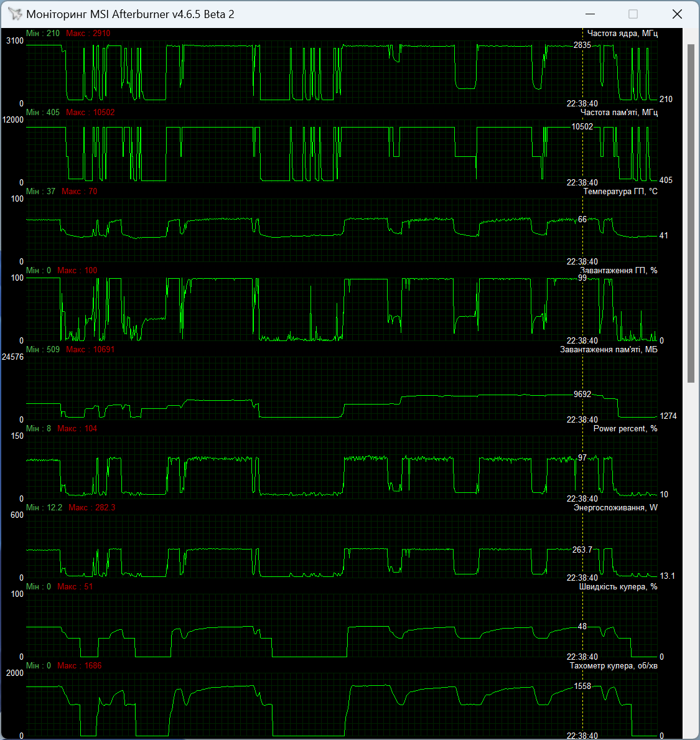700x740 pixels.
Task: Click the 'Макс : 10502' memory clock value
Action: 90,112
